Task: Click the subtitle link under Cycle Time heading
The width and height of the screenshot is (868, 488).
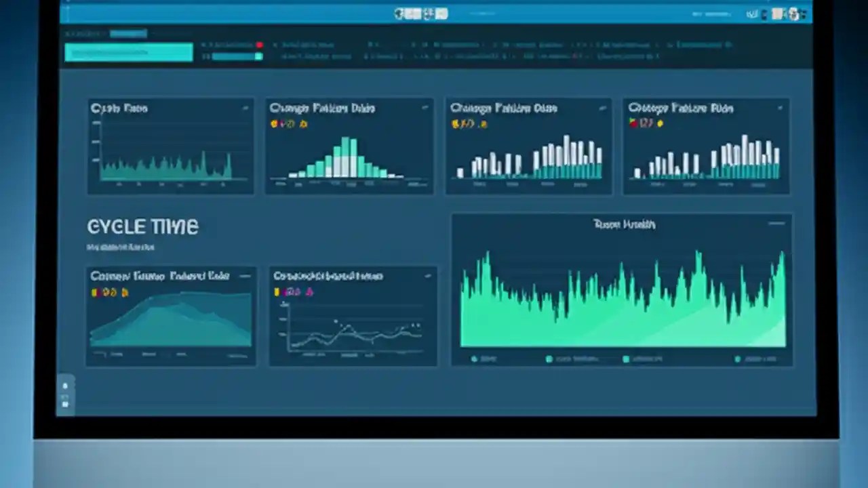Action: pos(121,247)
